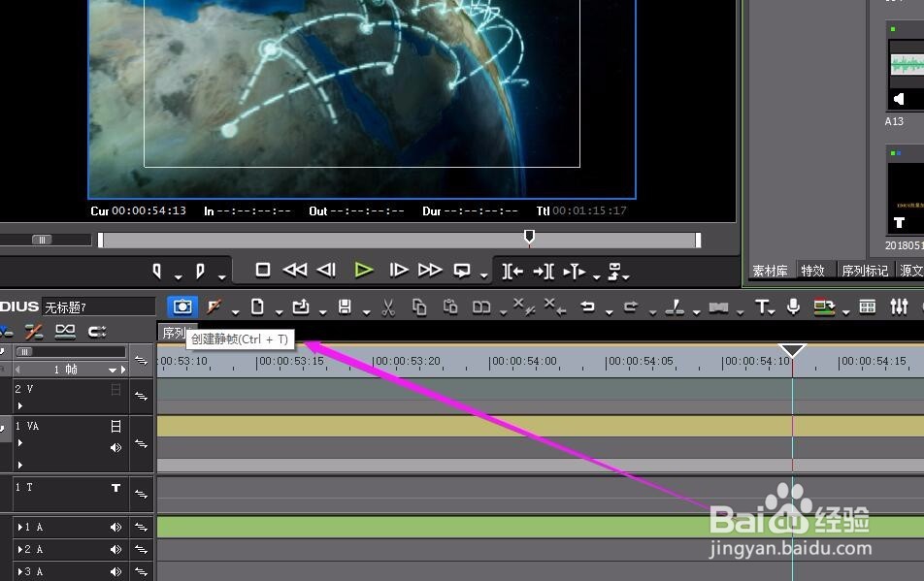The height and width of the screenshot is (581, 924).
Task: Click the Create Still Frame camera icon
Action: (x=182, y=307)
